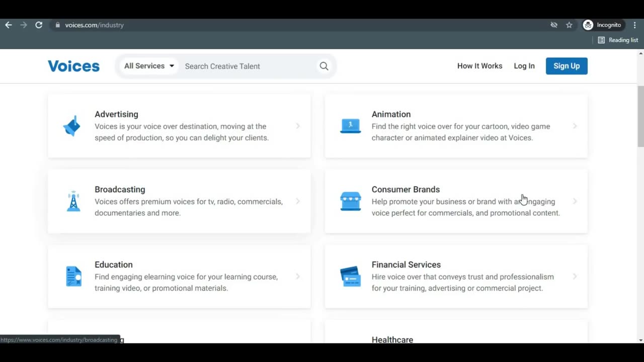
Task: Click the Financial Services card chevron
Action: [575, 276]
